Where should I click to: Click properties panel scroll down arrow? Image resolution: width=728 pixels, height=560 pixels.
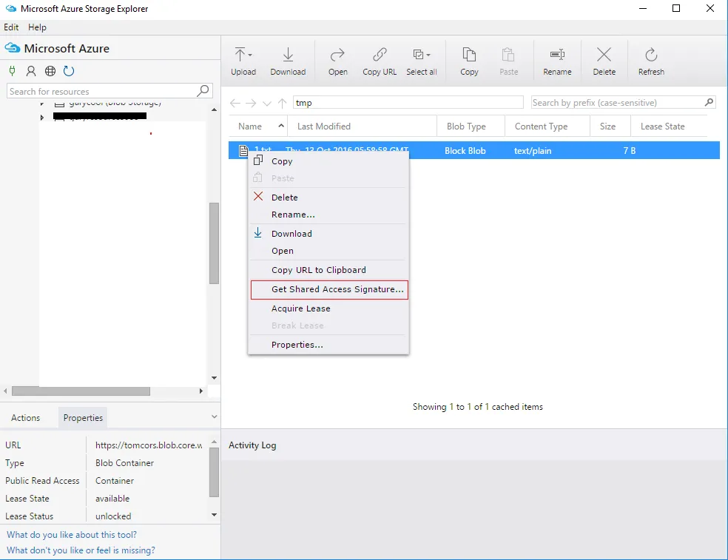click(214, 514)
